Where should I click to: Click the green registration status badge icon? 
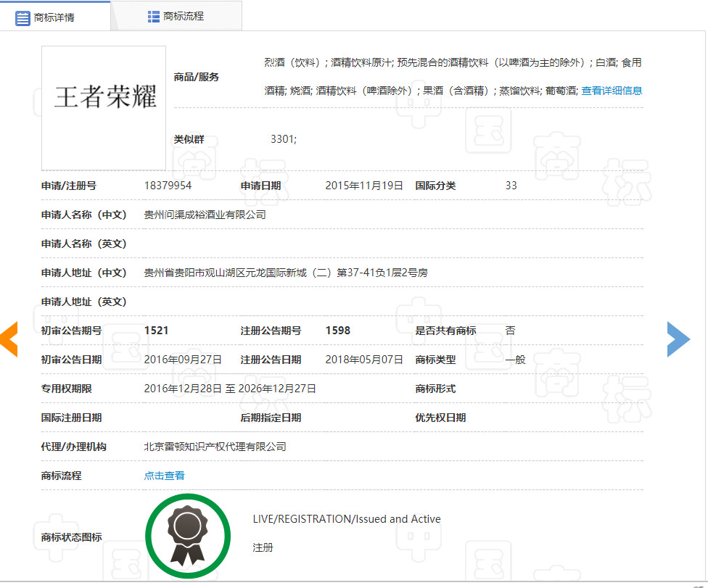(x=188, y=536)
